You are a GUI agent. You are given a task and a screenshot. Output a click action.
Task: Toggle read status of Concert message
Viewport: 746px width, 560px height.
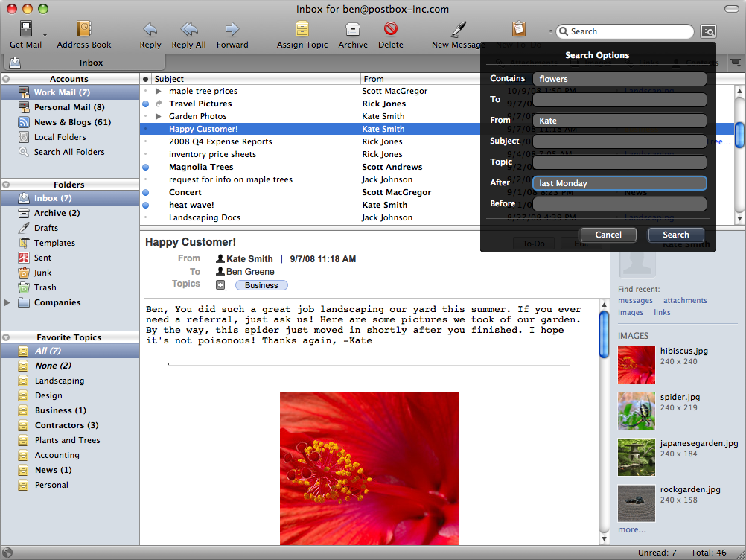click(x=145, y=193)
